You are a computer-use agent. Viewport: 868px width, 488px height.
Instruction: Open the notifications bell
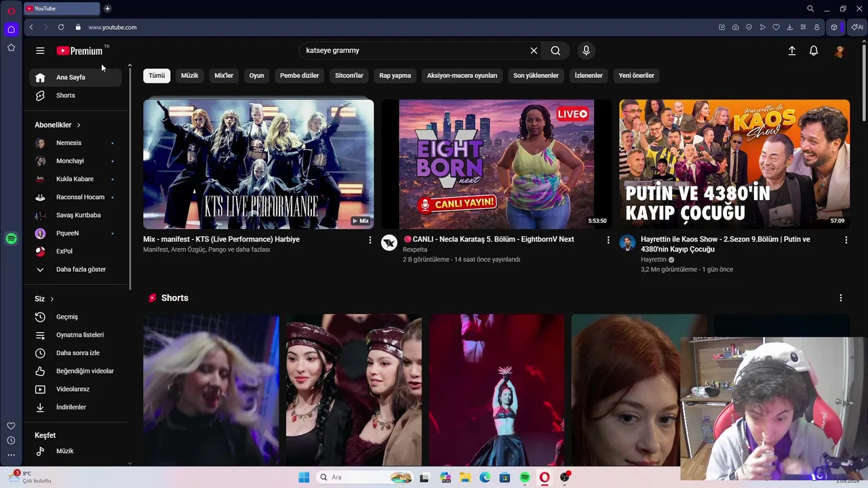click(x=814, y=51)
